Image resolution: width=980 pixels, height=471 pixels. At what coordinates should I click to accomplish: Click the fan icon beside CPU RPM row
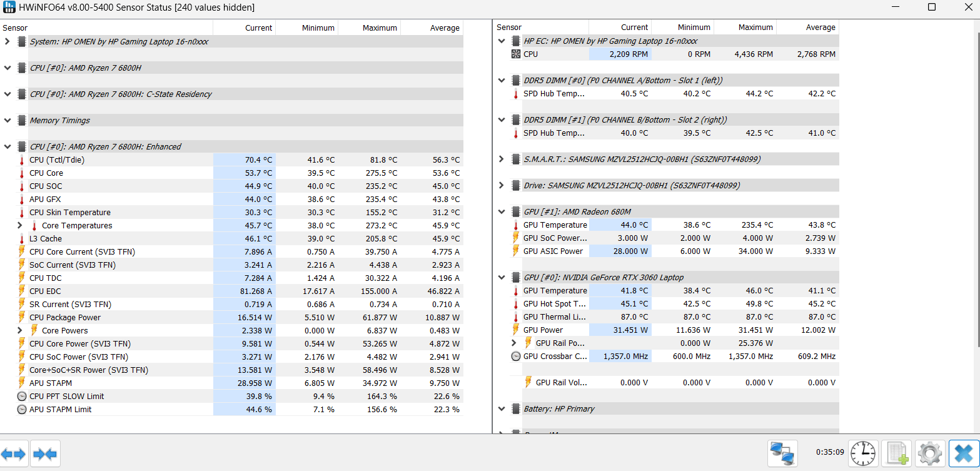click(x=516, y=54)
